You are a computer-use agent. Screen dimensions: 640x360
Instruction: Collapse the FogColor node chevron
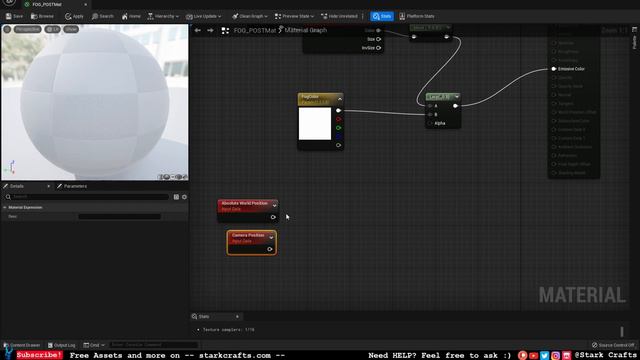click(340, 99)
